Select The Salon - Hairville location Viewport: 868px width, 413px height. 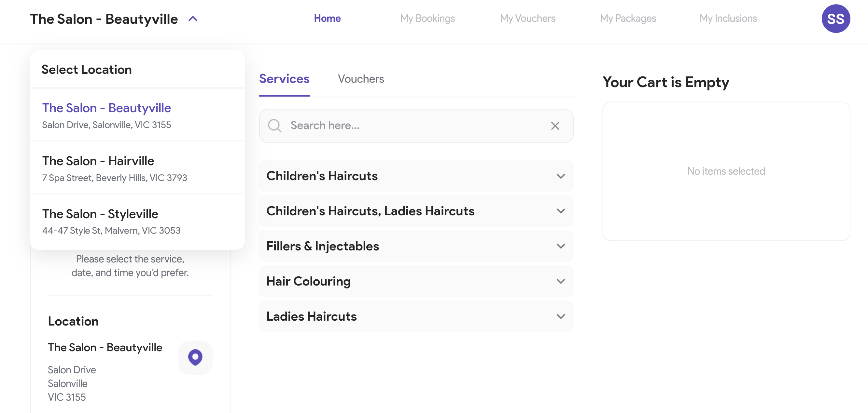tap(137, 168)
